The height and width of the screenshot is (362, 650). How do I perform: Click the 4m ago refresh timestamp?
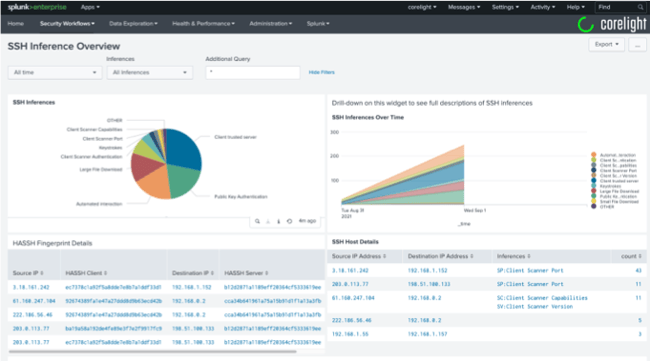(307, 221)
